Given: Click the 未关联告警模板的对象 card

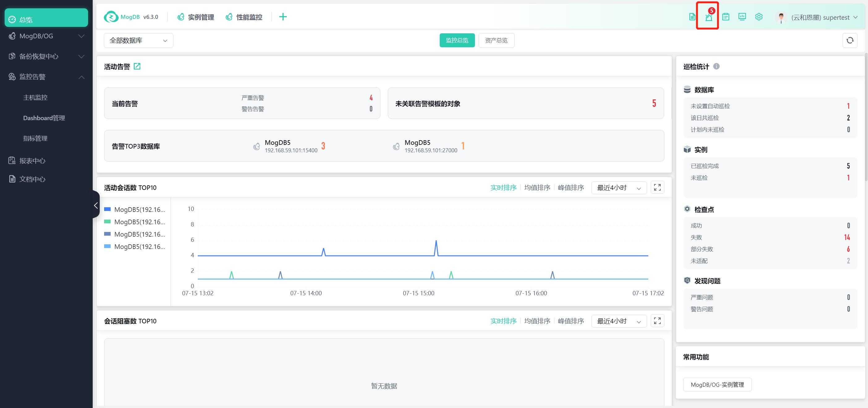Looking at the screenshot, I should click(526, 103).
